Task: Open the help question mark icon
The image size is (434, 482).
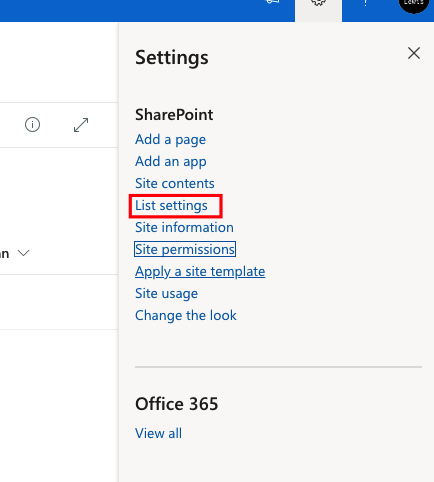Action: [x=366, y=3]
